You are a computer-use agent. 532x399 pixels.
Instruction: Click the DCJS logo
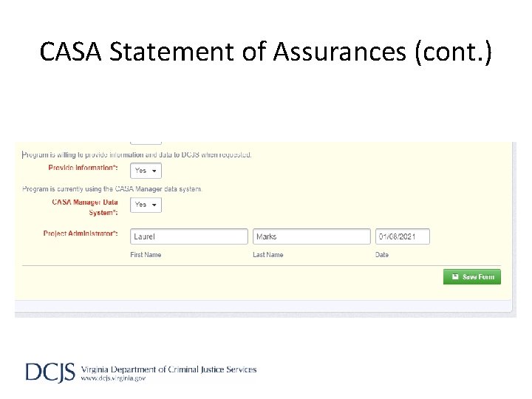click(50, 372)
